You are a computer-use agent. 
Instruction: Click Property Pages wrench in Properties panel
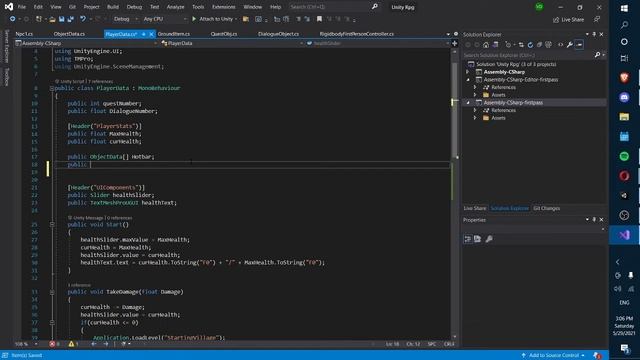point(489,239)
